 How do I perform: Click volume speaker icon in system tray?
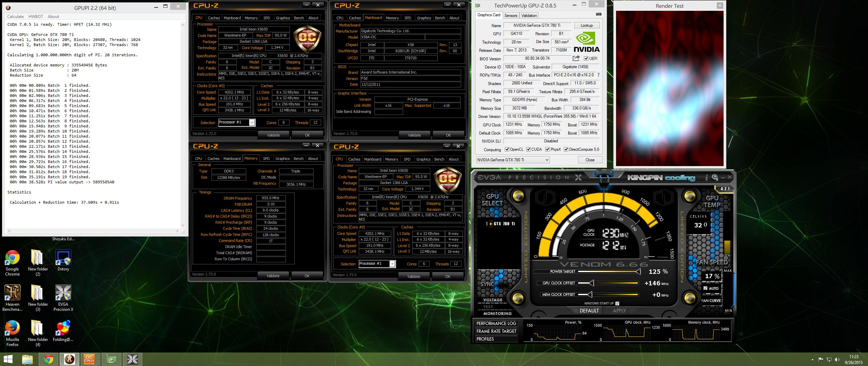(837, 360)
